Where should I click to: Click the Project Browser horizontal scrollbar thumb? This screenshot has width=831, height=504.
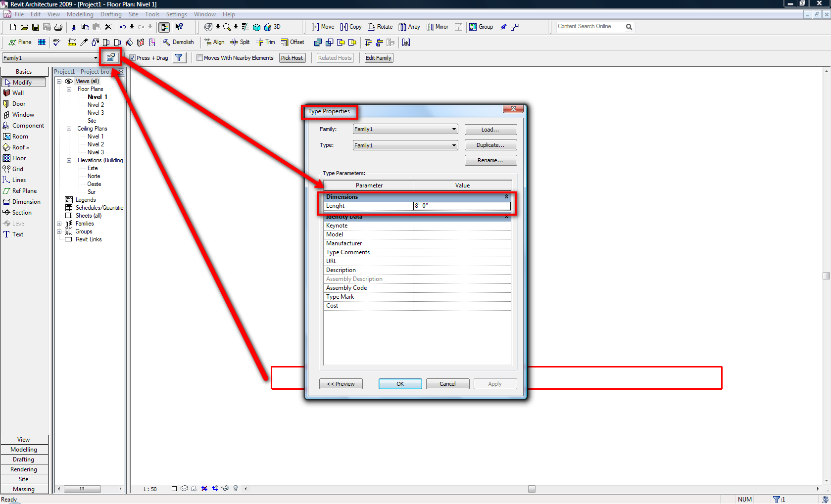[x=83, y=489]
